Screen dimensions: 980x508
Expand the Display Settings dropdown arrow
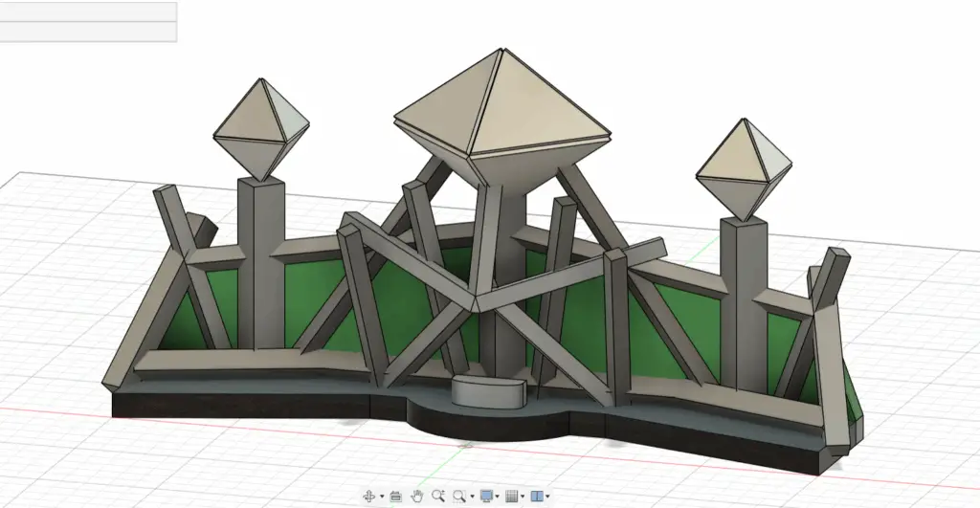498,497
